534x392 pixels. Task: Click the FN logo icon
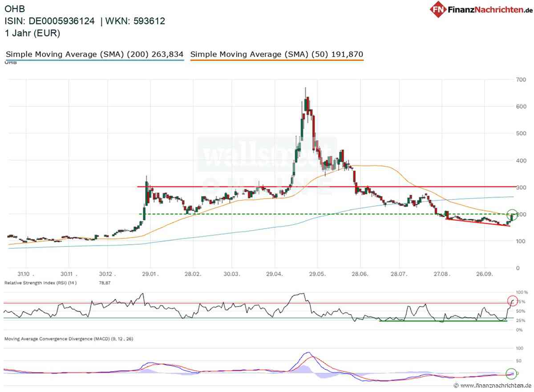(439, 9)
